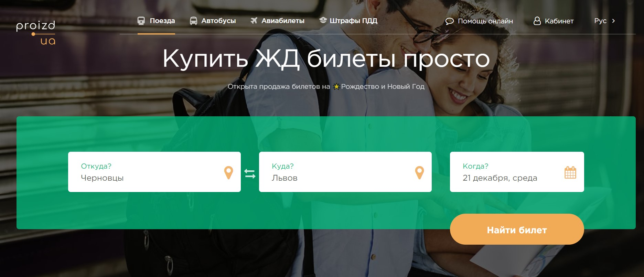Open the calendar icon in the Когда field

[x=570, y=172]
